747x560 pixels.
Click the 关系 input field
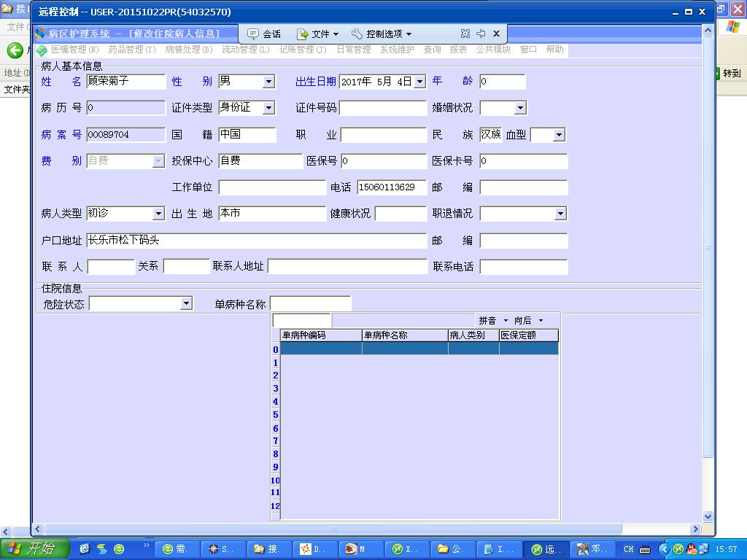pos(186,267)
